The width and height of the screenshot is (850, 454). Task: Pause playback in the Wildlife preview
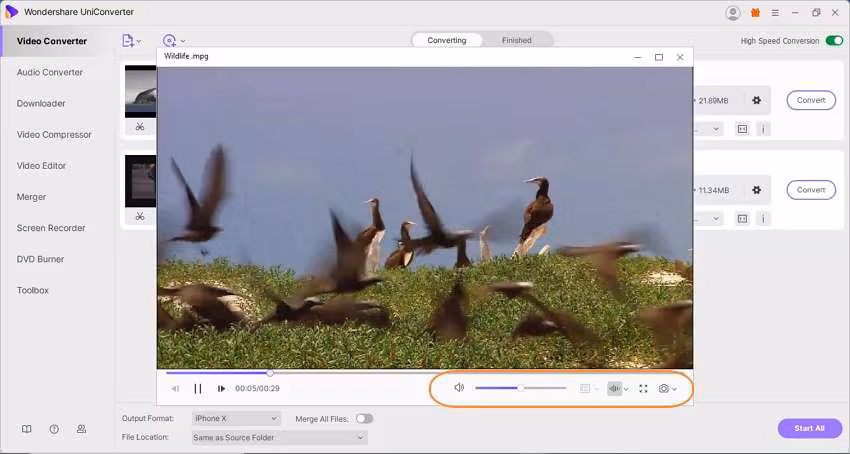point(198,388)
